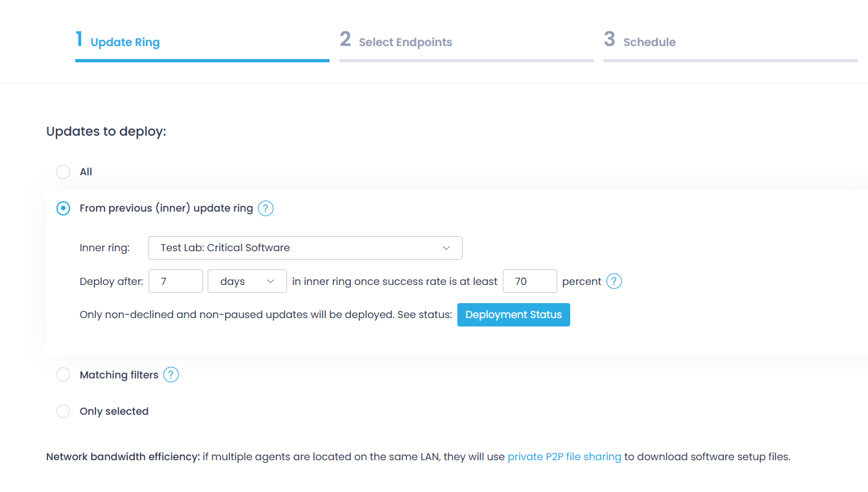This screenshot has height=492, width=868.
Task: Click the 'Deployment Status' button
Action: 513,314
